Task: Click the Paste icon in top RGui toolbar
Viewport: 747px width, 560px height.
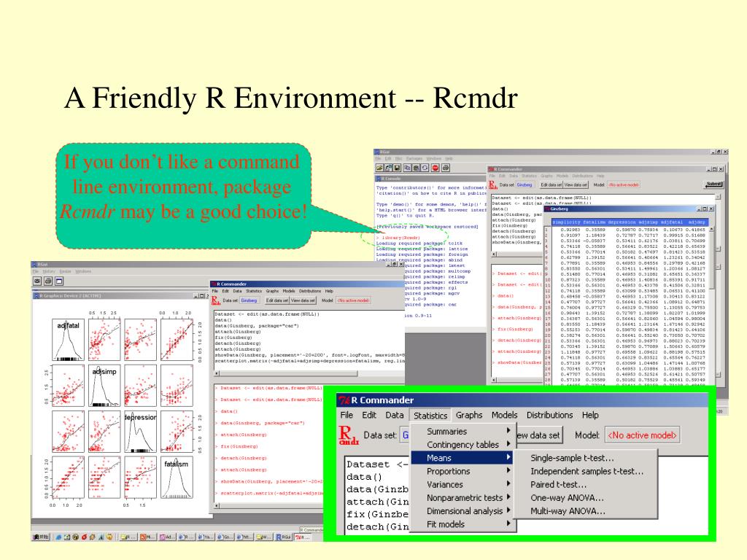Action: 416,168
